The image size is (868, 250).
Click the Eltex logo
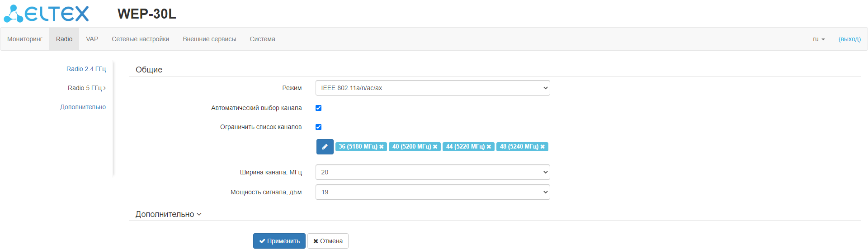click(47, 14)
